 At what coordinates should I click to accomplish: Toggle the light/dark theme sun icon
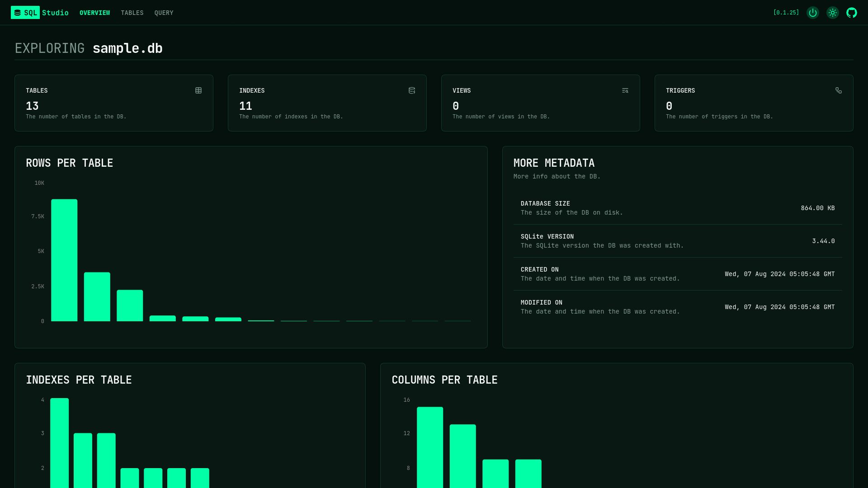pos(832,13)
